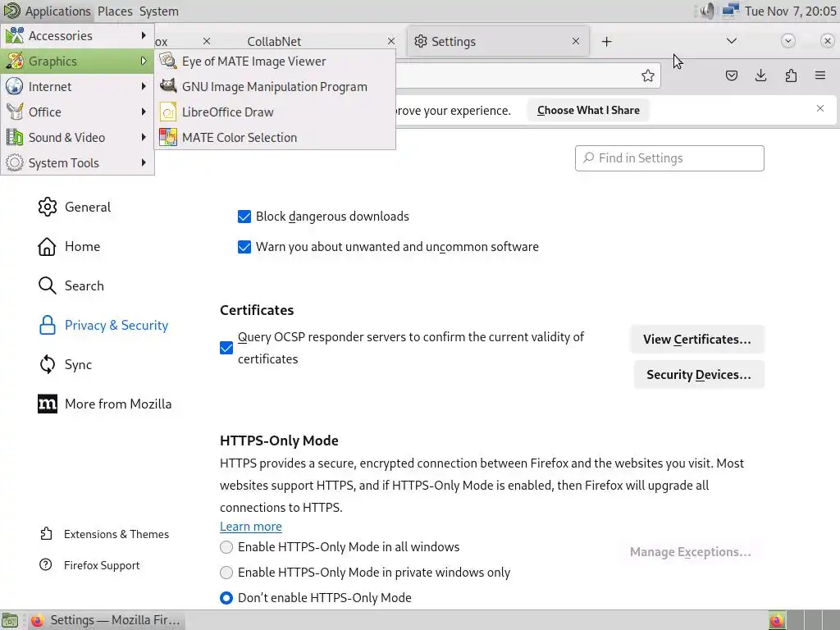The height and width of the screenshot is (630, 840).
Task: Open the General settings category
Action: pyautogui.click(x=74, y=207)
